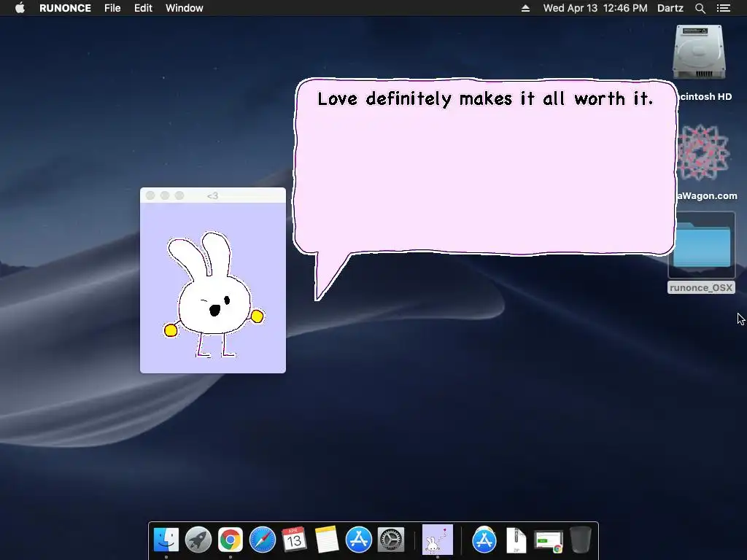Click the Macintosh HD label text
This screenshot has width=747, height=560.
tap(705, 97)
